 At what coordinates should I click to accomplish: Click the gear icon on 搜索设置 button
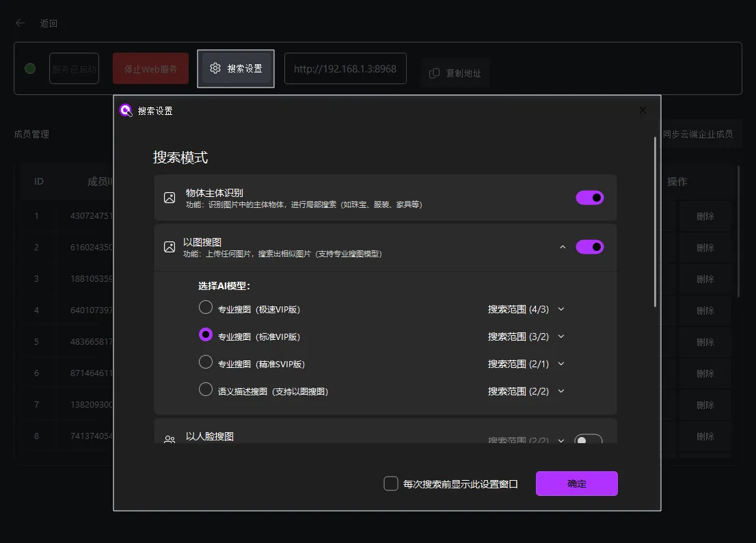pyautogui.click(x=215, y=68)
